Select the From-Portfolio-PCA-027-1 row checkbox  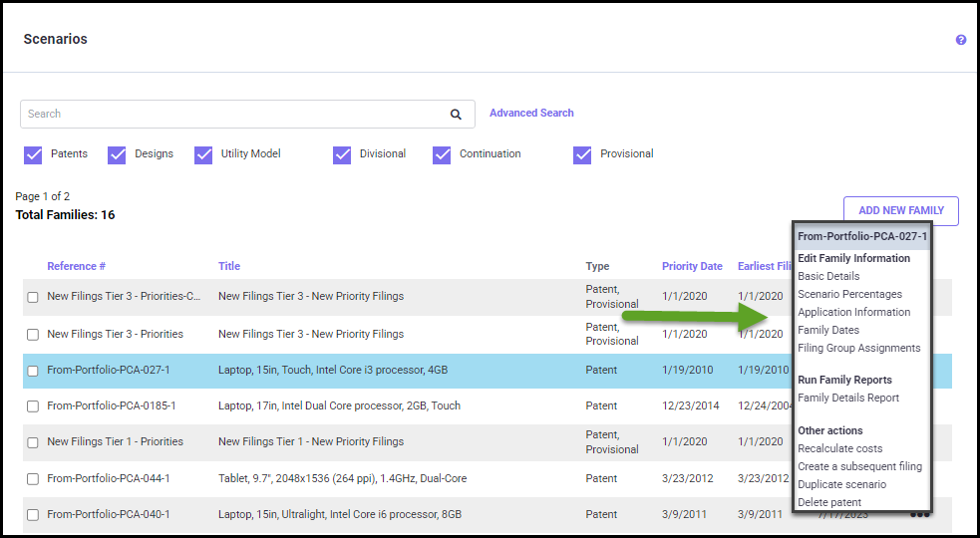pos(33,371)
